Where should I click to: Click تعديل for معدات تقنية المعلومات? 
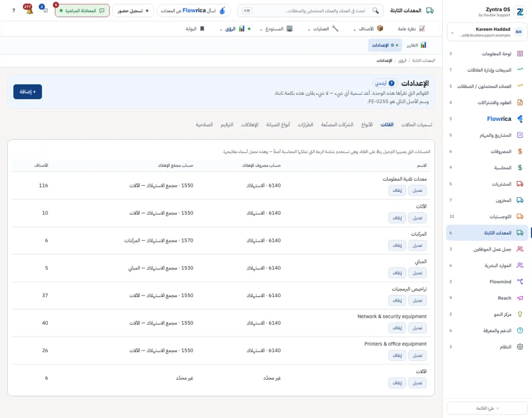pyautogui.click(x=417, y=190)
